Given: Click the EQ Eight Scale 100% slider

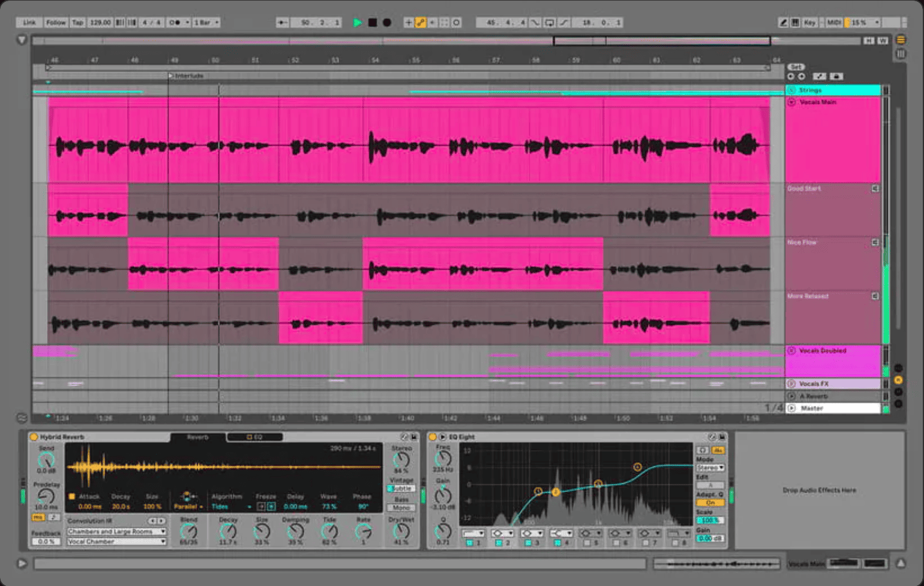Looking at the screenshot, I should [x=710, y=520].
